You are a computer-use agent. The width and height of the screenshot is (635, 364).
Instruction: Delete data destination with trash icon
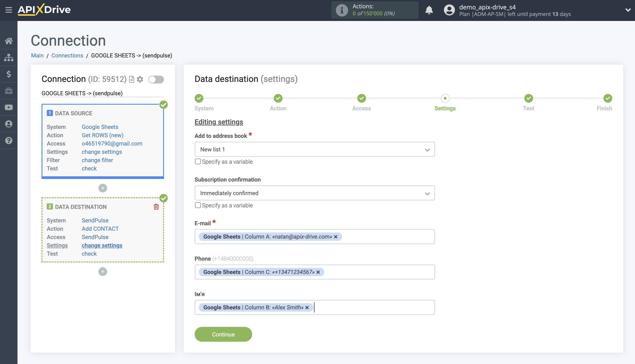click(156, 207)
